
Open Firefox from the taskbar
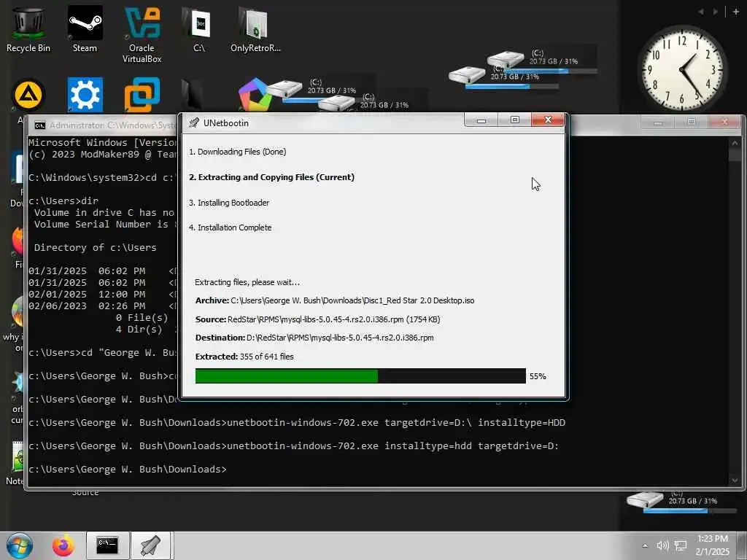63,545
